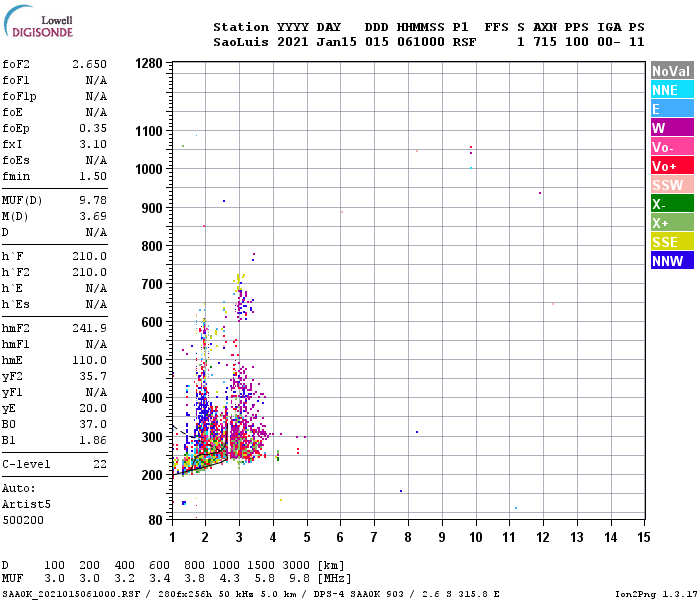Click the M(D) value 3.69
Screen dimensions: 700x600
(x=93, y=216)
